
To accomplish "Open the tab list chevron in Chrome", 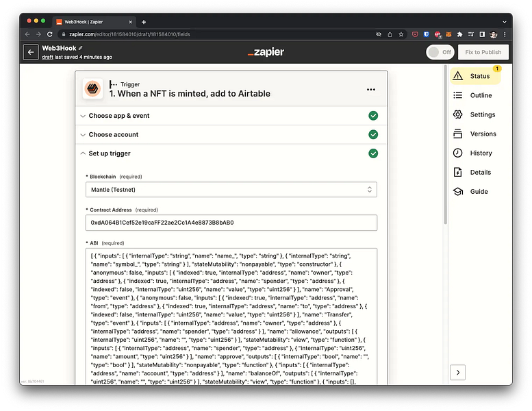I will pyautogui.click(x=505, y=22).
